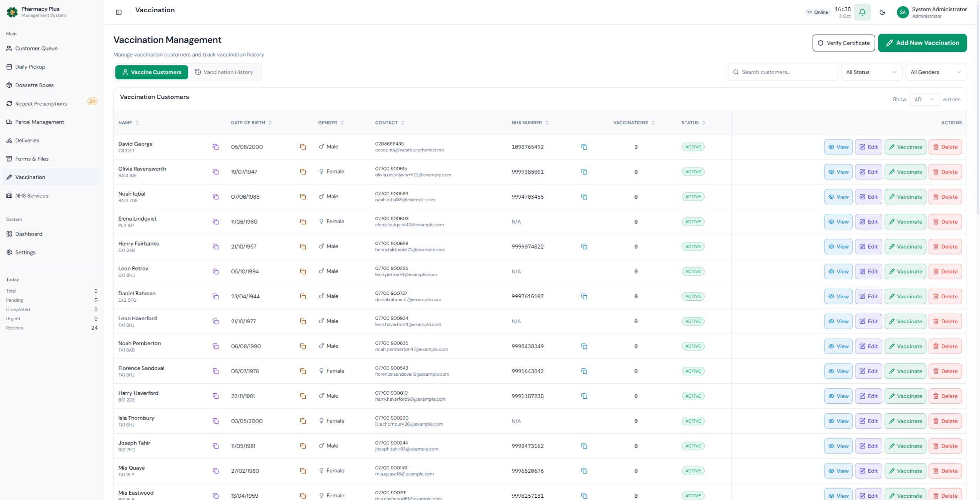
Task: View Henry Fairbanks' record
Action: tap(838, 247)
